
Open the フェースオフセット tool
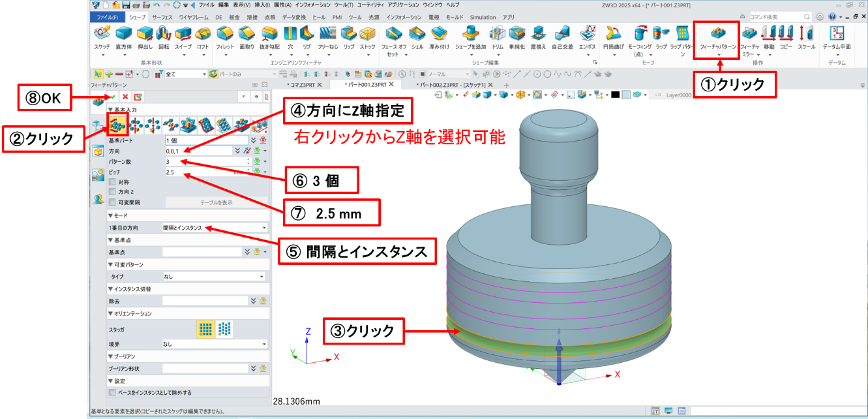click(393, 33)
